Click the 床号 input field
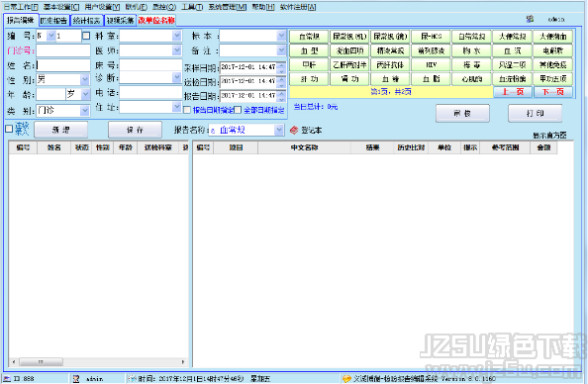This screenshot has width=588, height=384. click(150, 65)
